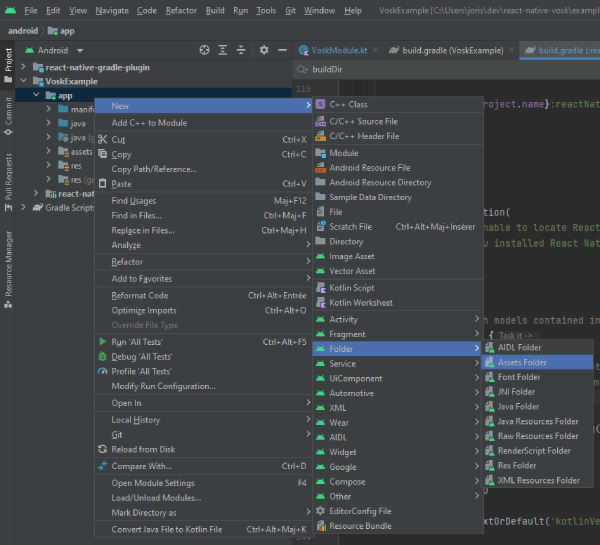Click the green Run 'All Tests' play icon
The image size is (600, 545).
click(x=102, y=341)
